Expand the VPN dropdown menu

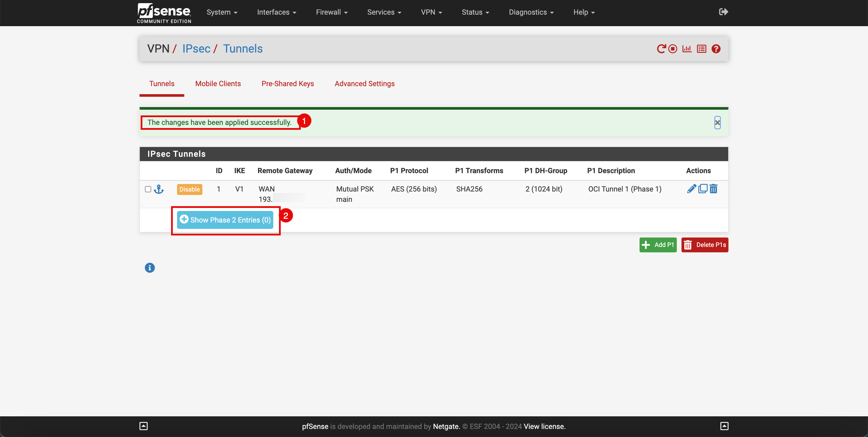tap(432, 12)
